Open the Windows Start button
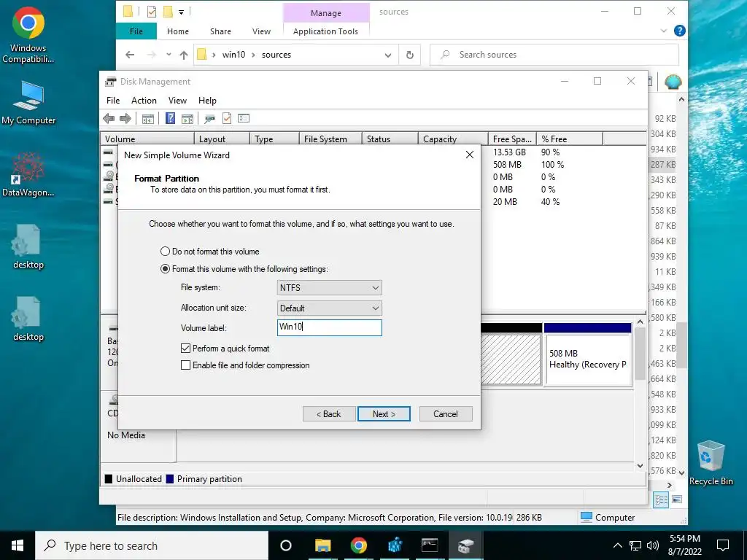 (18, 545)
